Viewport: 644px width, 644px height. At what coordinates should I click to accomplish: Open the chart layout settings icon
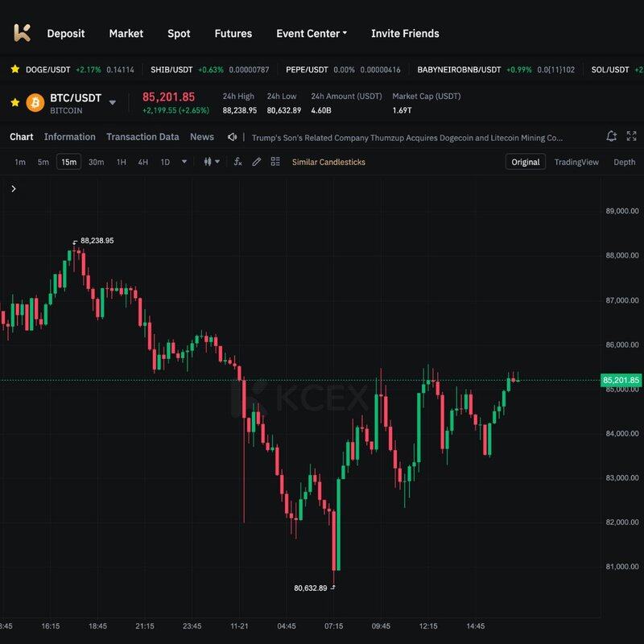[x=275, y=162]
